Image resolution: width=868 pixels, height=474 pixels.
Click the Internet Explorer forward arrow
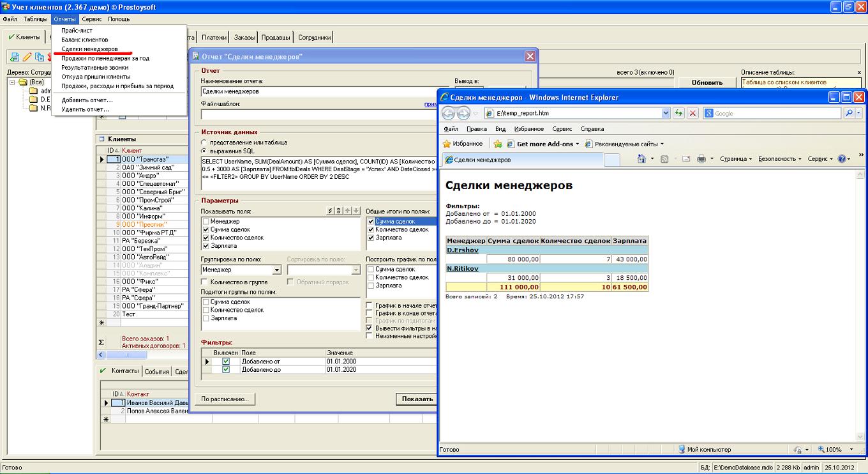click(463, 113)
